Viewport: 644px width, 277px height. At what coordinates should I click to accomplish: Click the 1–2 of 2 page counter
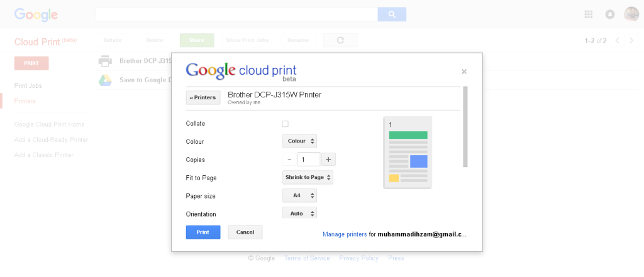point(596,41)
